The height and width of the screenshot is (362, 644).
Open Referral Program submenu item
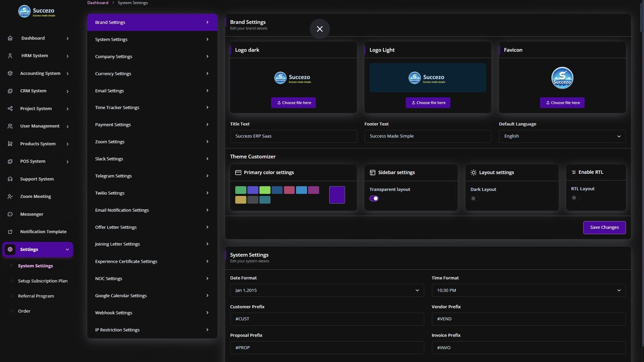coord(36,296)
